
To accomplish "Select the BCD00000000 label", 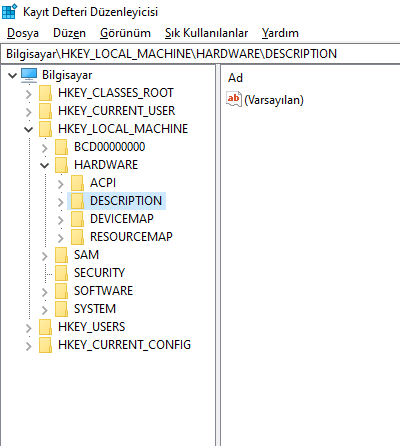I will (109, 147).
